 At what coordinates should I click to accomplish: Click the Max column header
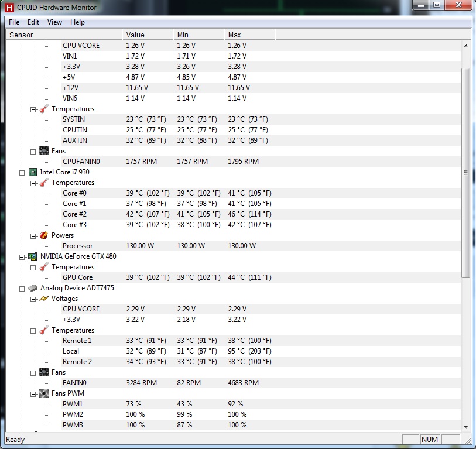(x=250, y=35)
